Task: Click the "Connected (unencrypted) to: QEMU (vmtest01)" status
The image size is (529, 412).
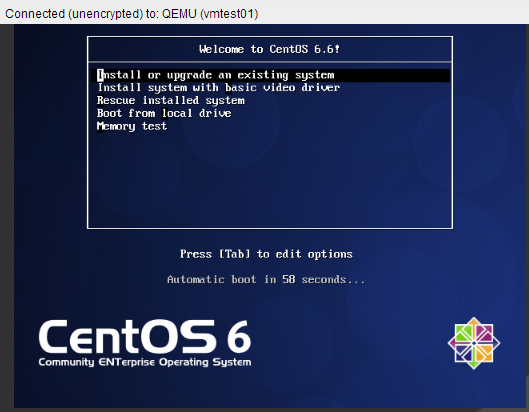Action: pyautogui.click(x=132, y=14)
